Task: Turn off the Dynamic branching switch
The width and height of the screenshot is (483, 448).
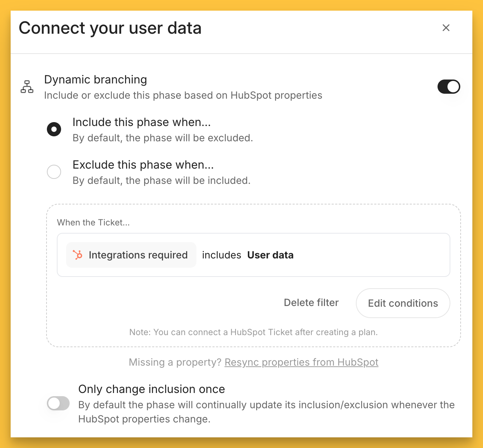Action: pos(449,87)
